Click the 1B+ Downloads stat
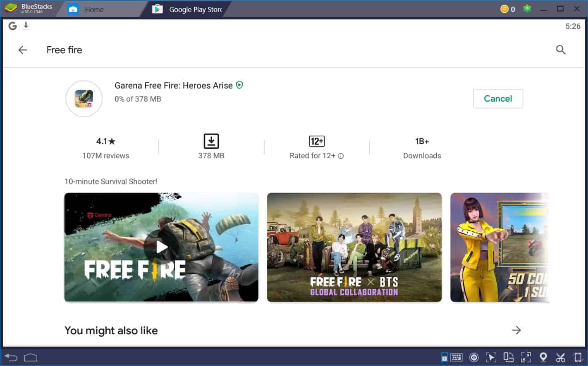This screenshot has width=588, height=366. point(422,148)
